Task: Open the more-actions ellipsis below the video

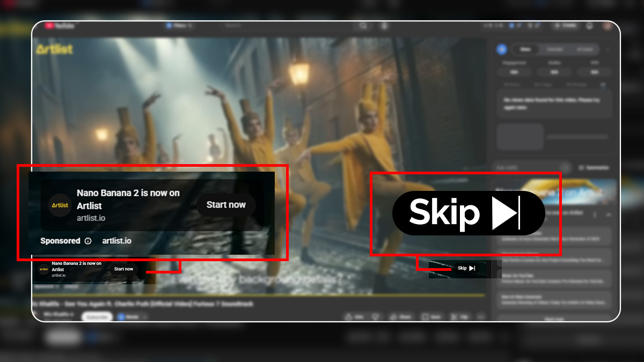Action: click(x=480, y=316)
